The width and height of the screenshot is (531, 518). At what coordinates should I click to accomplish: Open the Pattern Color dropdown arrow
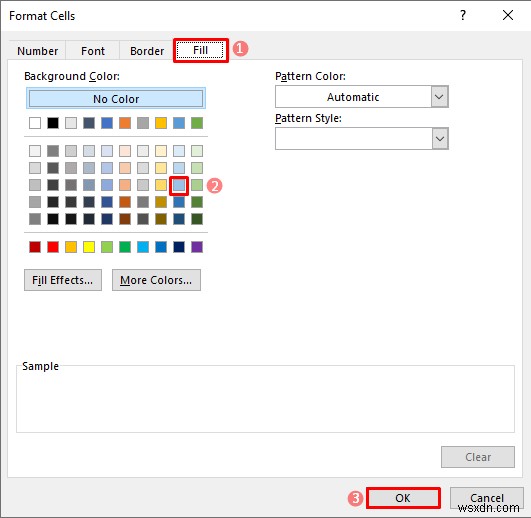[440, 97]
